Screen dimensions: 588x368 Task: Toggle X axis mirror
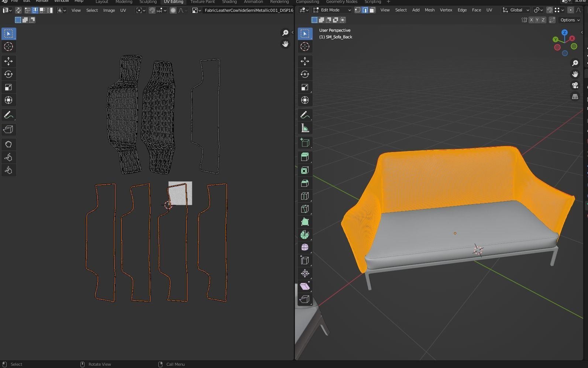531,20
